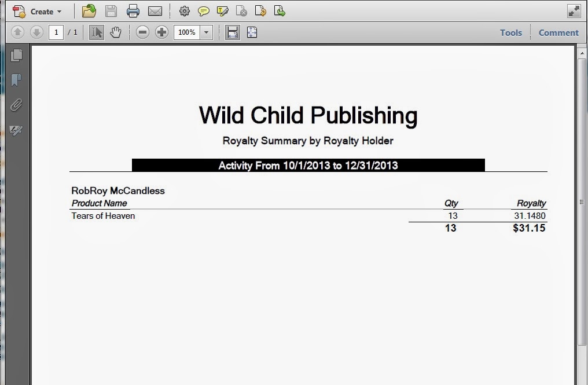Image resolution: width=588 pixels, height=385 pixels.
Task: Click the 'Royalty' column header
Action: (x=531, y=203)
